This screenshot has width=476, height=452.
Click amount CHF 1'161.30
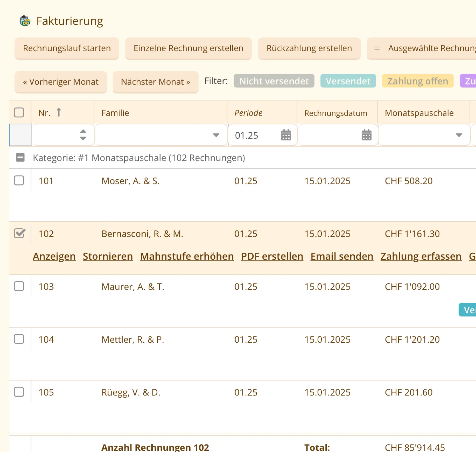(x=412, y=234)
